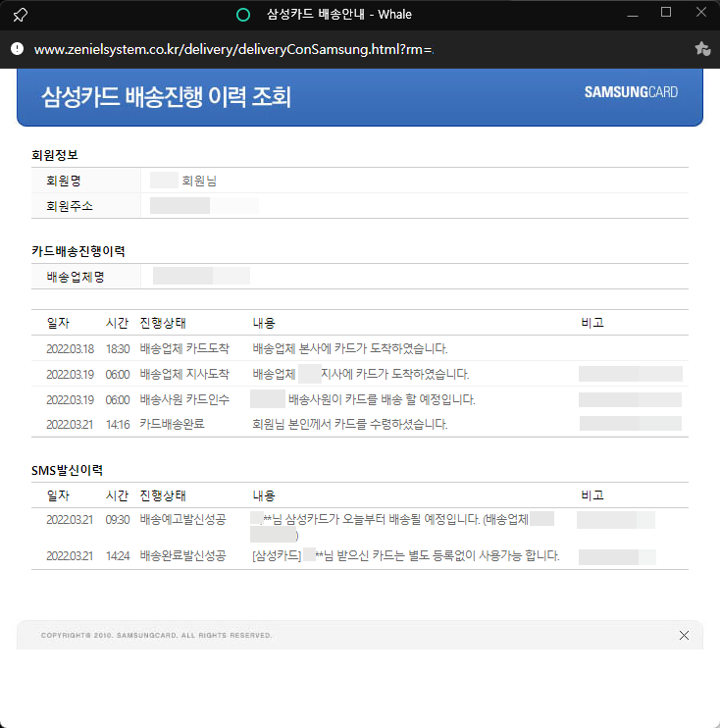This screenshot has height=728, width=720.
Task: Click the 삼성카드 배송진행 이력 조회 heading
Action: click(166, 96)
